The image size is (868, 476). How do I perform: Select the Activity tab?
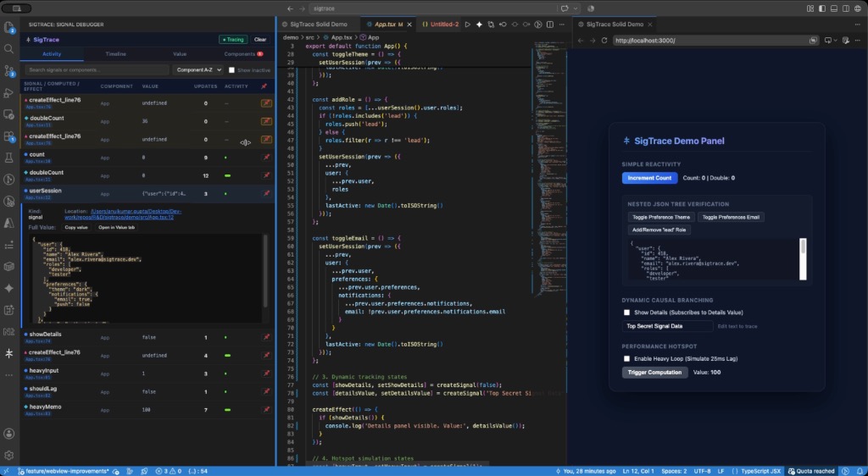tap(52, 54)
